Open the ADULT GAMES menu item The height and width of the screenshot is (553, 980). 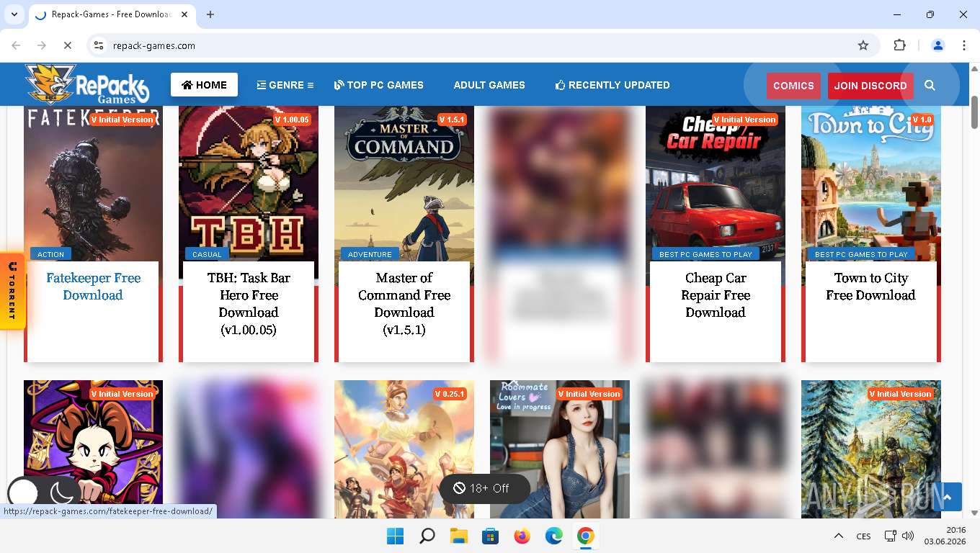[x=489, y=85]
